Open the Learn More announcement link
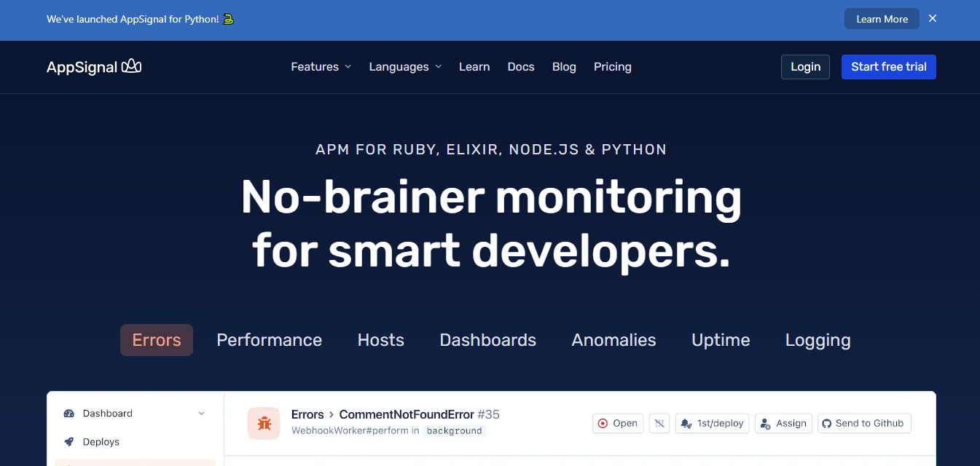This screenshot has height=466, width=980. click(x=882, y=19)
